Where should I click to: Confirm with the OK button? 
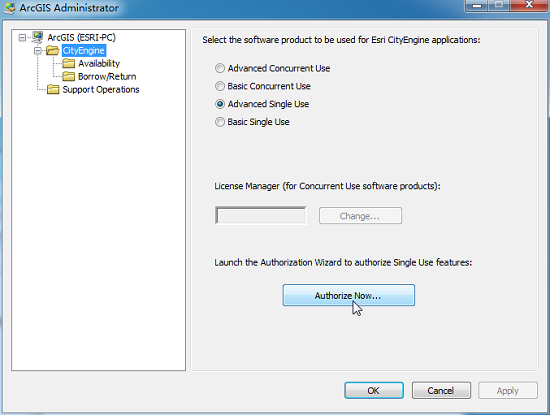374,390
